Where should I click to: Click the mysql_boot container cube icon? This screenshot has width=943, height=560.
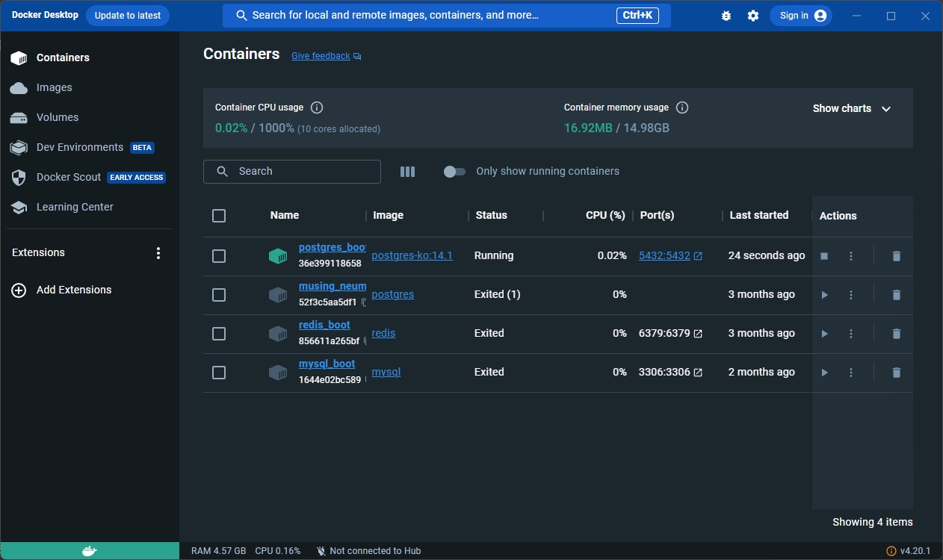point(278,373)
